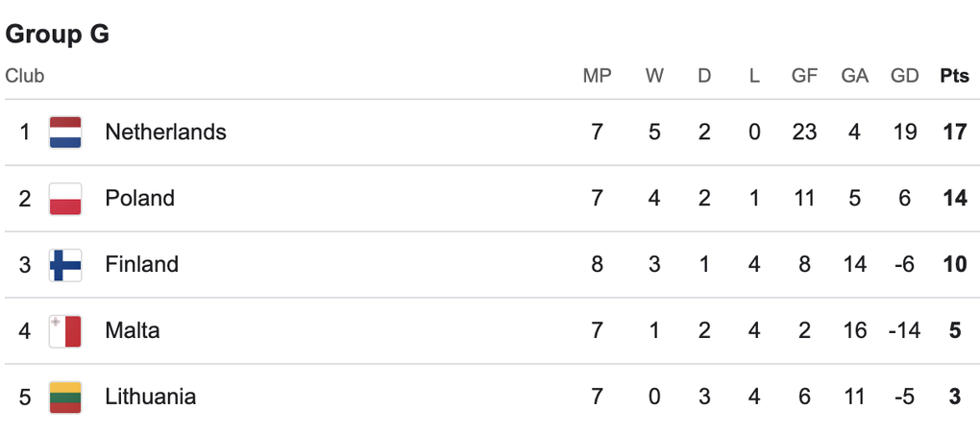Click Poland's 14 points value
980x434 pixels.
(x=954, y=199)
